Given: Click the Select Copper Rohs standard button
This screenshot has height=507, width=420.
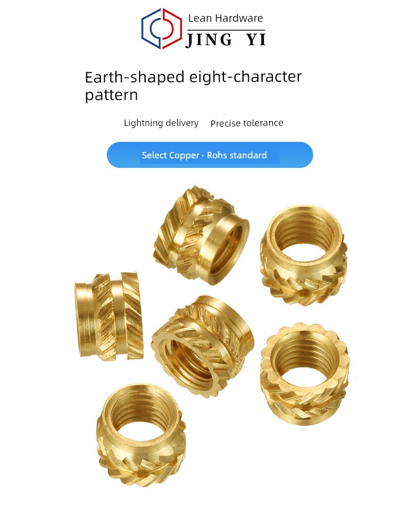Looking at the screenshot, I should point(209,155).
